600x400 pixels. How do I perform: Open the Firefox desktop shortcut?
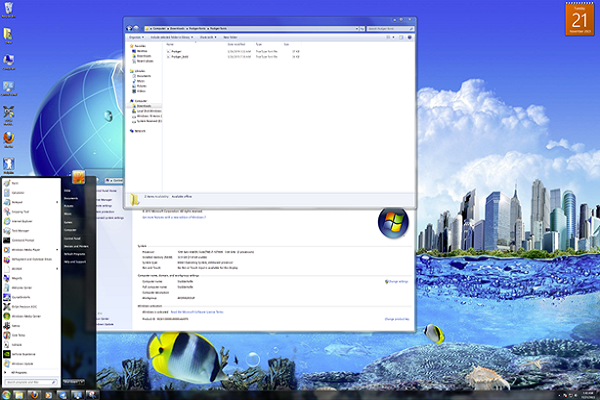8,140
